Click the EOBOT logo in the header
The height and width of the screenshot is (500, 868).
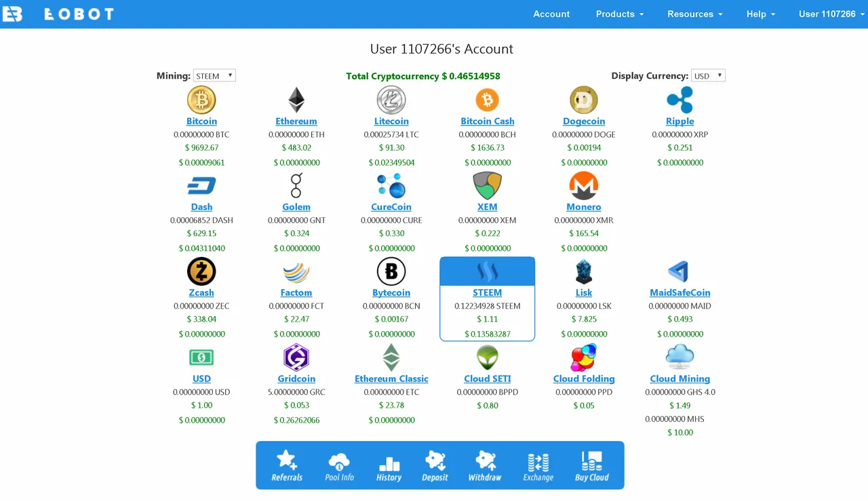coord(58,14)
